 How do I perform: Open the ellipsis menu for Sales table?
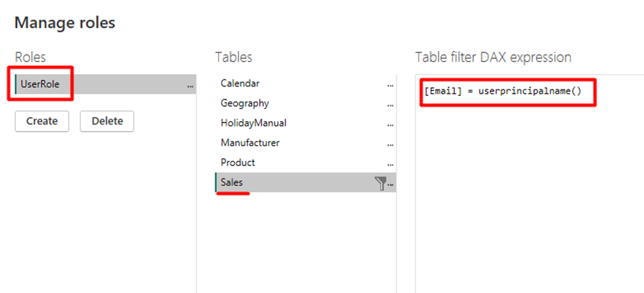390,185
